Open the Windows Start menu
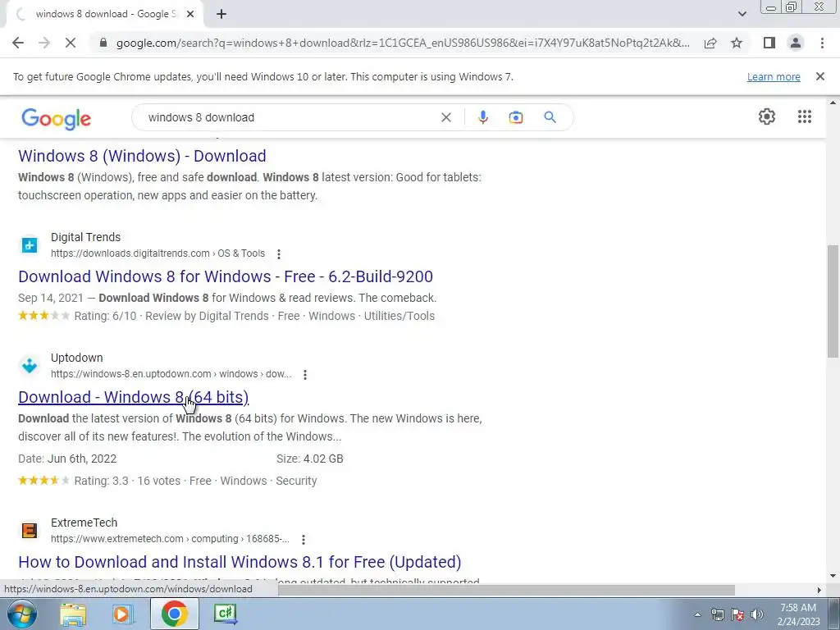The image size is (840, 630). pyautogui.click(x=22, y=614)
